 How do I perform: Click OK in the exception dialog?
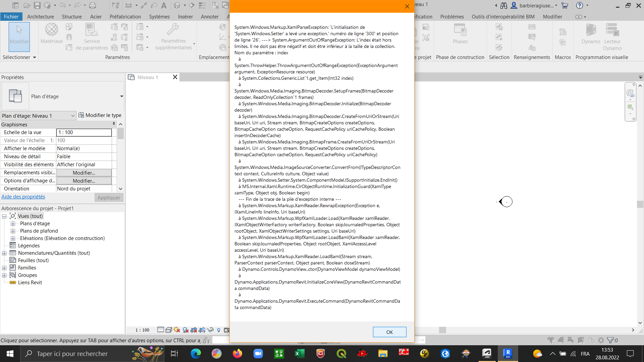point(389,332)
